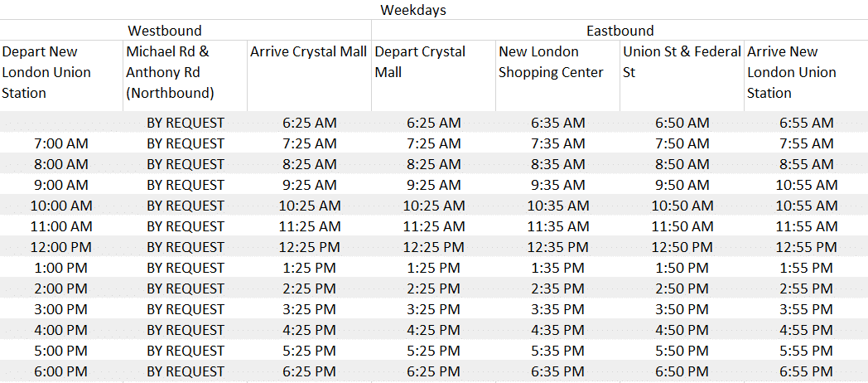Click BY REQUEST in the 3:00 PM row
868x383 pixels.
coord(185,309)
